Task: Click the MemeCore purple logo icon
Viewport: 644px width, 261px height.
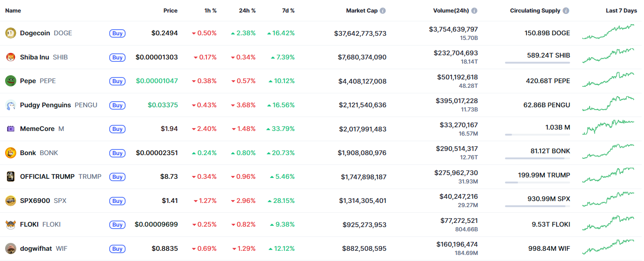Action: pos(10,129)
